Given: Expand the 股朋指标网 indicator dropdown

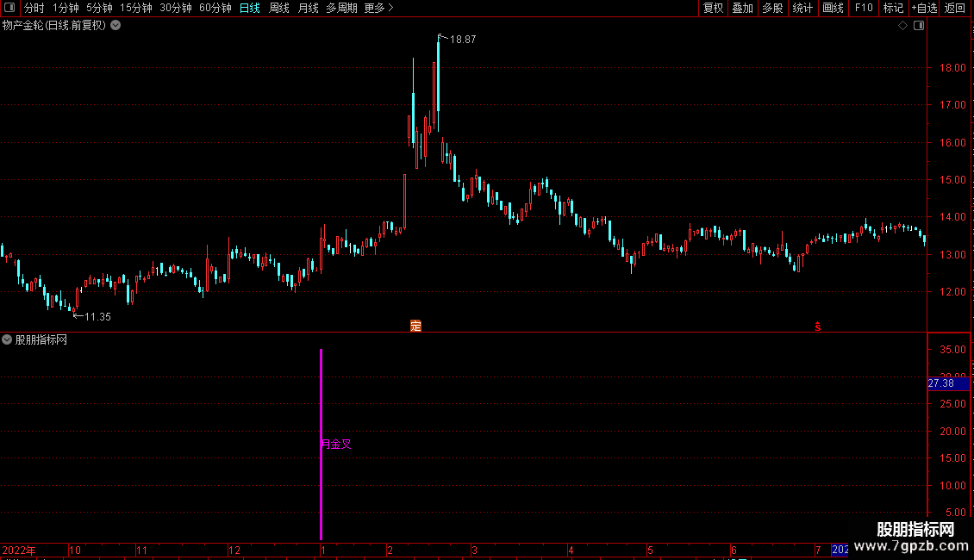Looking at the screenshot, I should [7, 339].
